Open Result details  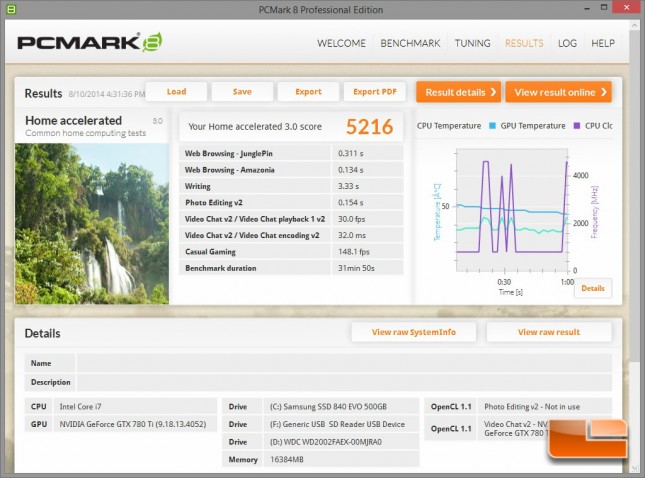(x=459, y=92)
